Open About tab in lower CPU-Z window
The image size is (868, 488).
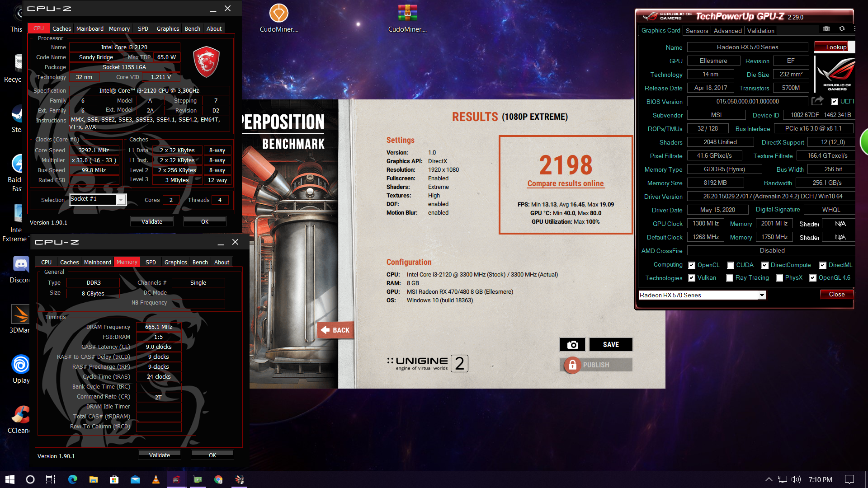222,262
